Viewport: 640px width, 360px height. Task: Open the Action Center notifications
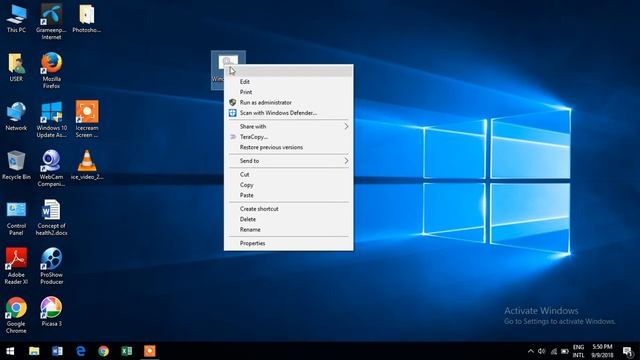click(628, 351)
